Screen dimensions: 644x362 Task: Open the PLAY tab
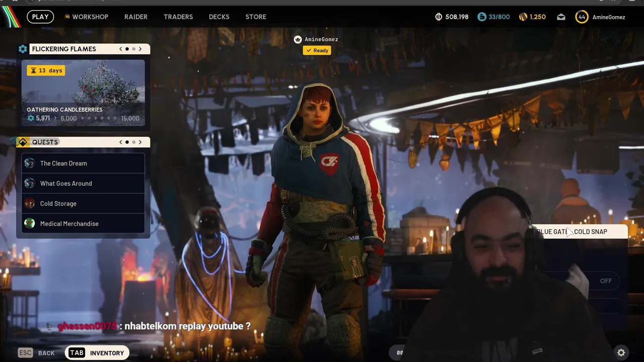coord(40,17)
